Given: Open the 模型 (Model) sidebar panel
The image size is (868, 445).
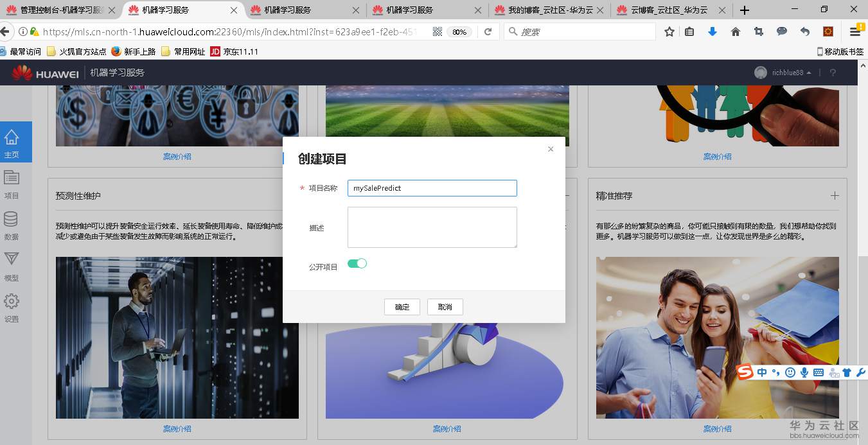Looking at the screenshot, I should [12, 264].
